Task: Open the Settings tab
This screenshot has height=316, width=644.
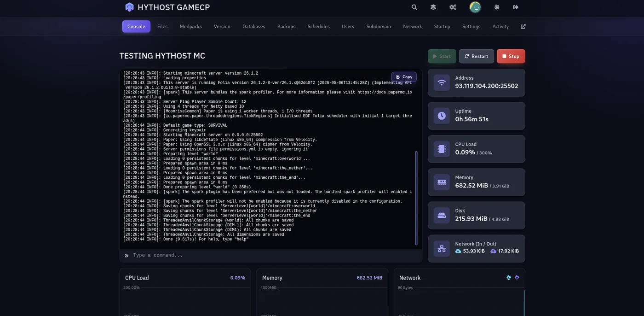Action: 471,26
